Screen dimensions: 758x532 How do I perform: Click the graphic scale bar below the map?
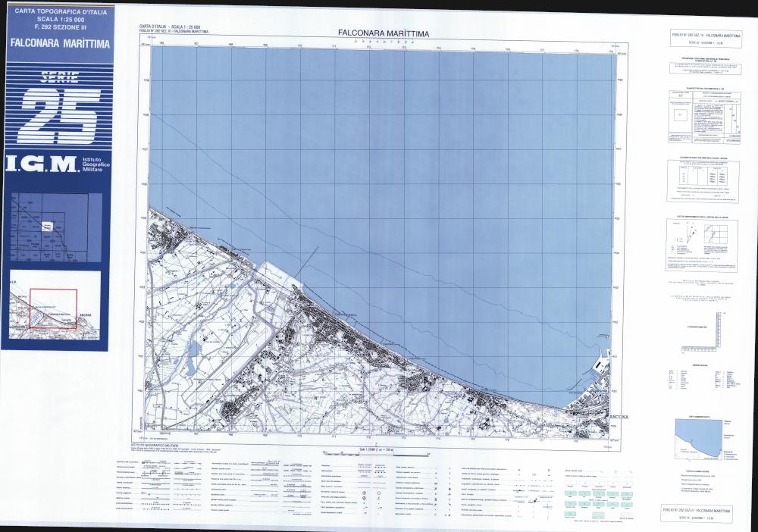(376, 453)
